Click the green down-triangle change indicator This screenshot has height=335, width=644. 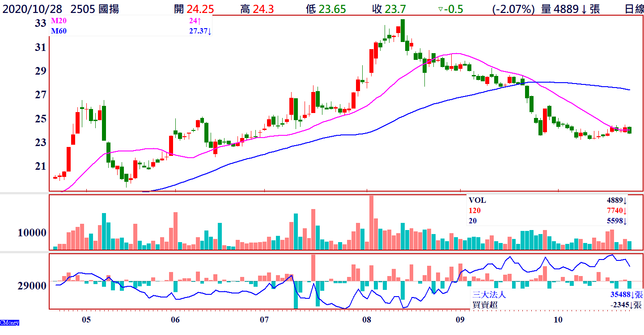click(x=441, y=9)
